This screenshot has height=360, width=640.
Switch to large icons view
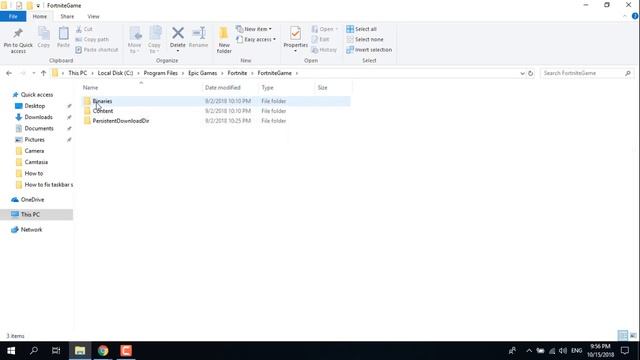pyautogui.click(x=633, y=336)
